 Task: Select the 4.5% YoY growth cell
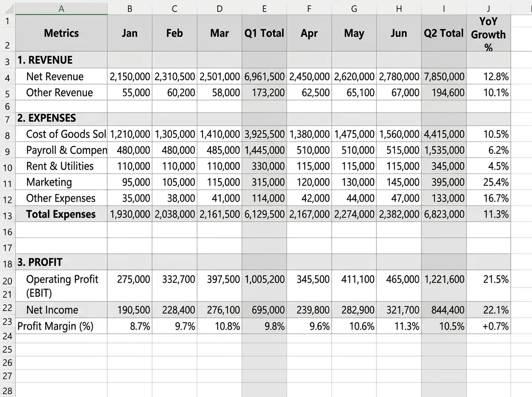click(489, 166)
